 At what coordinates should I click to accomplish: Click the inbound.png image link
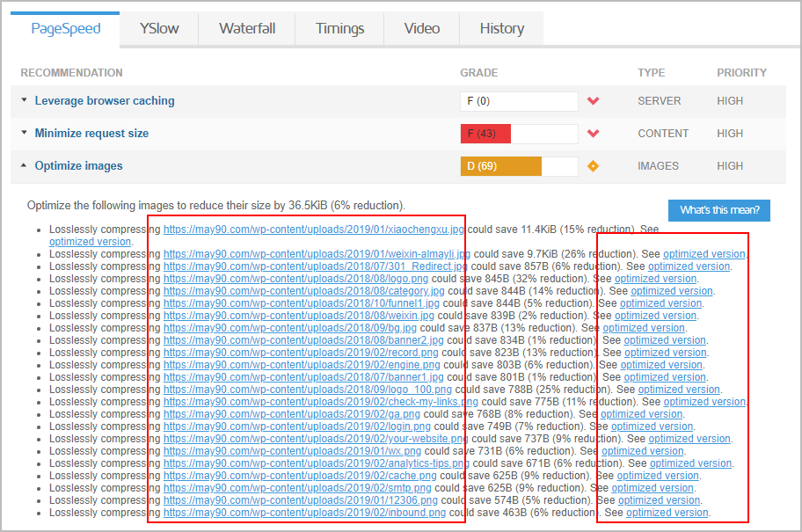pyautogui.click(x=304, y=513)
